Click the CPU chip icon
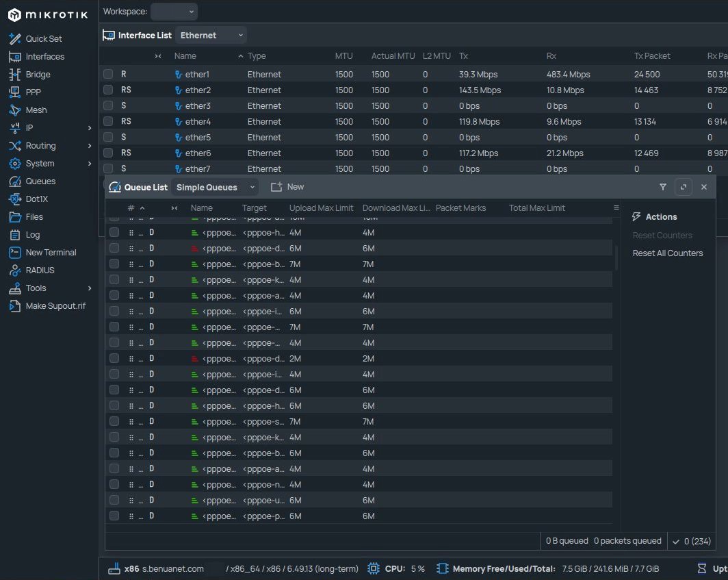Image resolution: width=728 pixels, height=580 pixels. (374, 569)
